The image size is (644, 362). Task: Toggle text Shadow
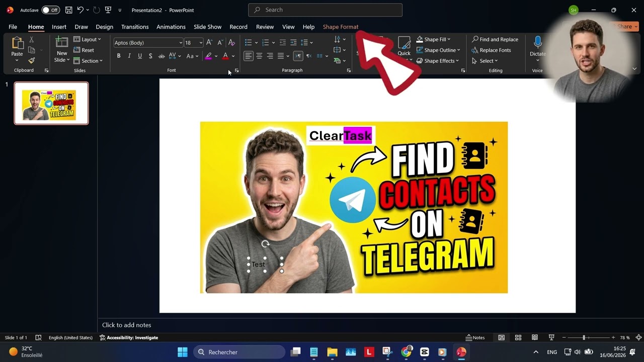point(150,56)
